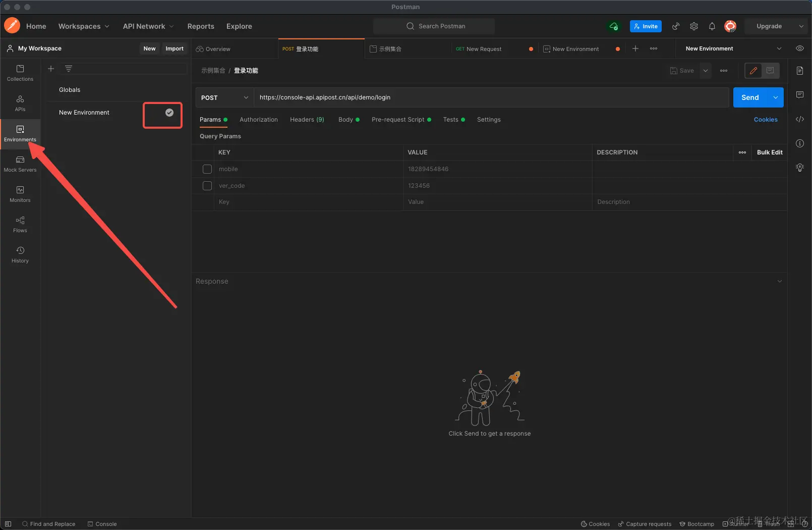Viewport: 812px width, 530px height.
Task: Open the API Network dropdown menu
Action: [148, 26]
